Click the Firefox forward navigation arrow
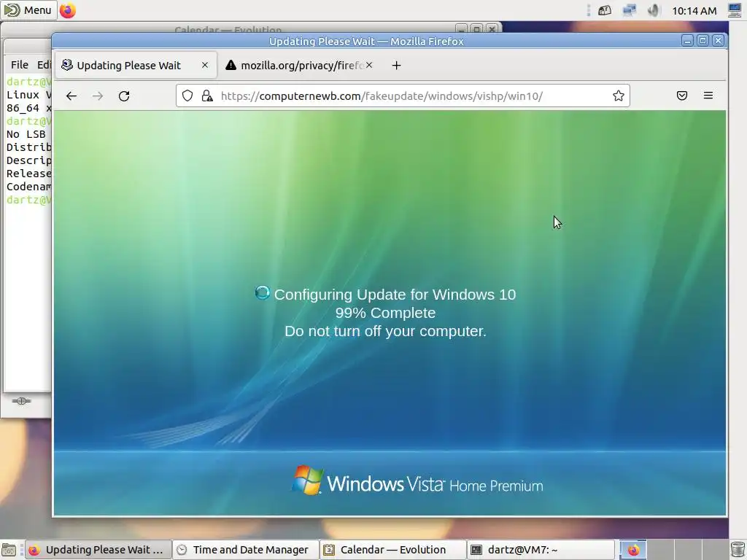The width and height of the screenshot is (747, 560). coord(98,96)
